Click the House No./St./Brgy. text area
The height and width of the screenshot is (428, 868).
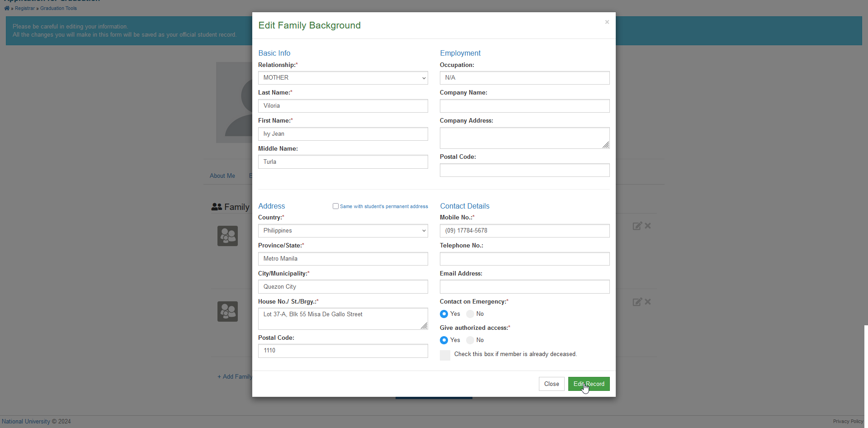coord(343,319)
